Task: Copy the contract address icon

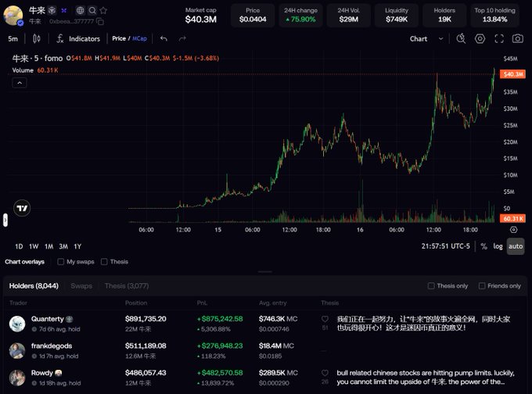Action: pyautogui.click(x=100, y=22)
